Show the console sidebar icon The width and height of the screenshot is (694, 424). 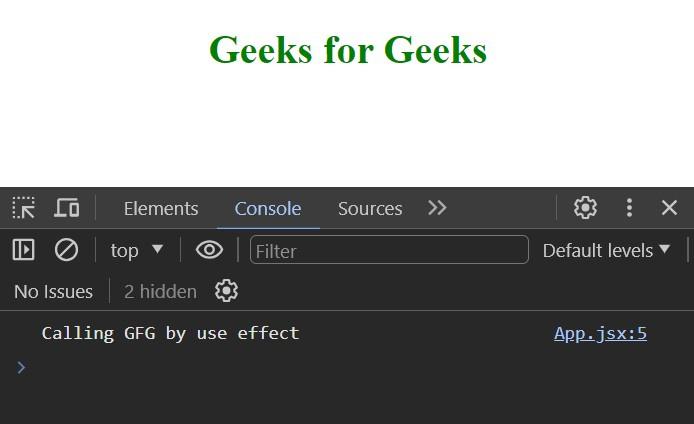point(23,250)
